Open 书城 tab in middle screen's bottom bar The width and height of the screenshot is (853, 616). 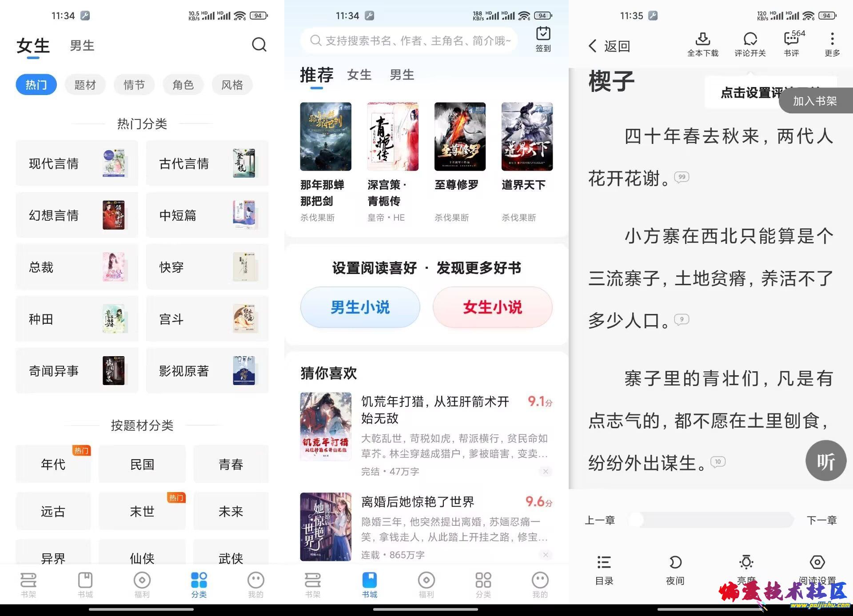pyautogui.click(x=369, y=585)
